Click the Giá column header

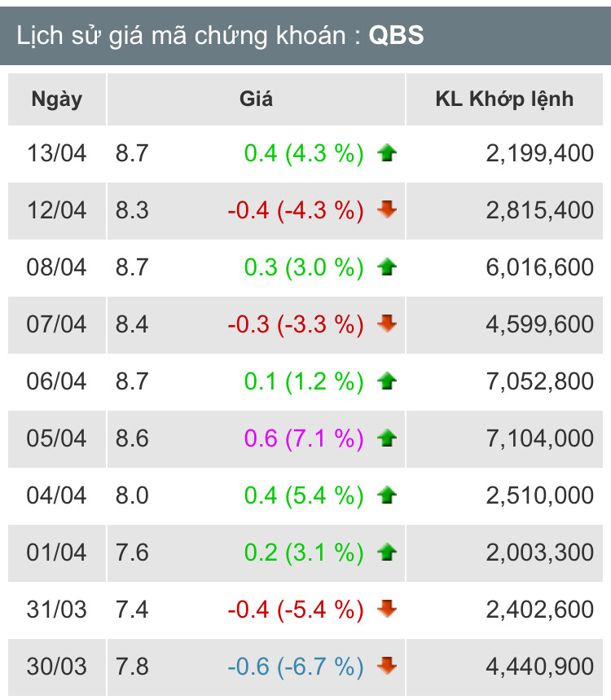tap(256, 99)
